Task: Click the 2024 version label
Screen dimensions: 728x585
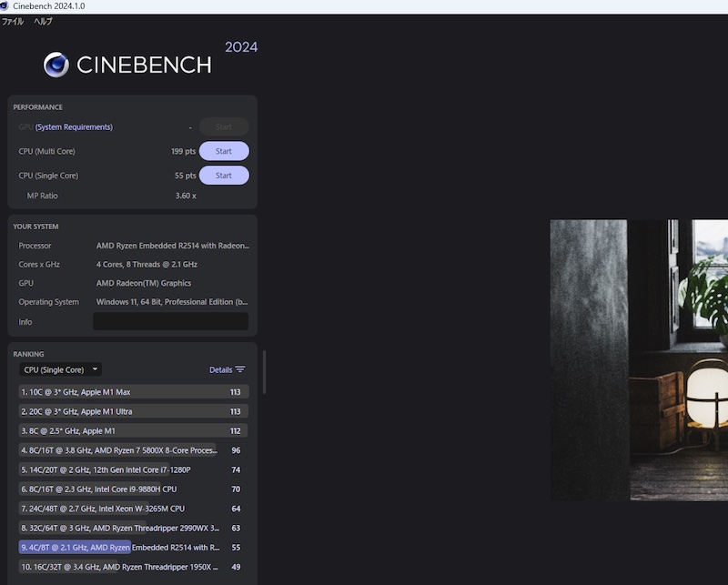Action: (241, 47)
